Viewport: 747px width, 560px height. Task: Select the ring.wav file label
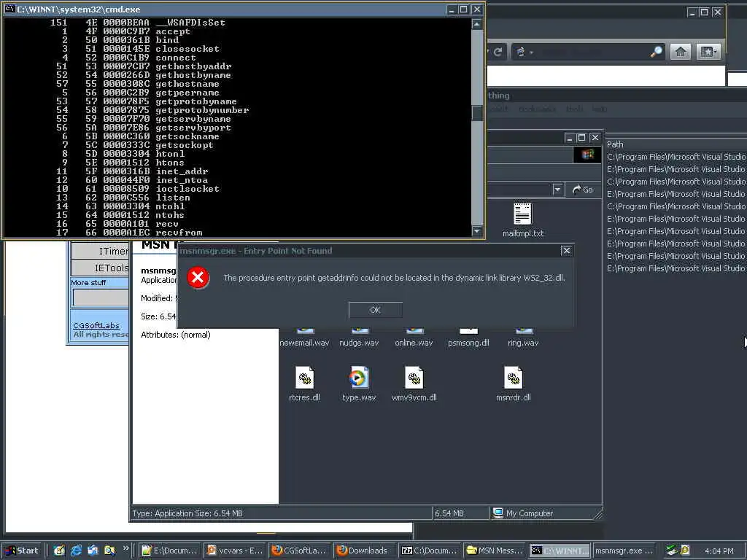coord(523,343)
